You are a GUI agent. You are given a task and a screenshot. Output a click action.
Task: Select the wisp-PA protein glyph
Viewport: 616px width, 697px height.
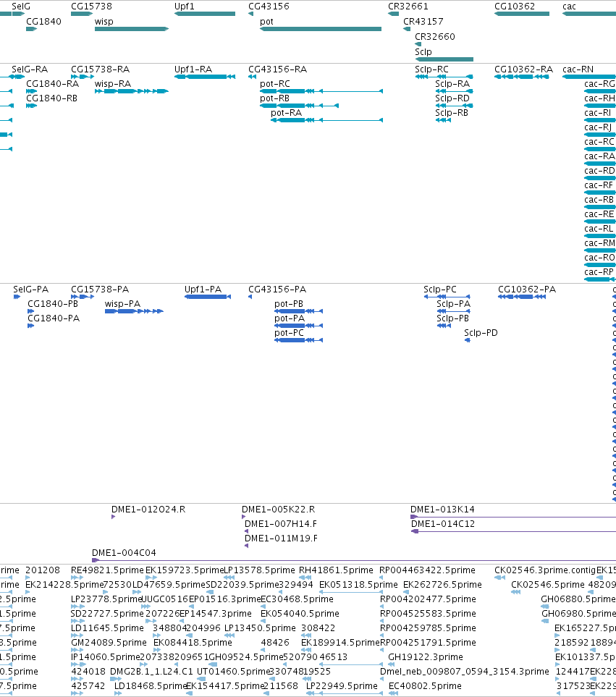134,311
